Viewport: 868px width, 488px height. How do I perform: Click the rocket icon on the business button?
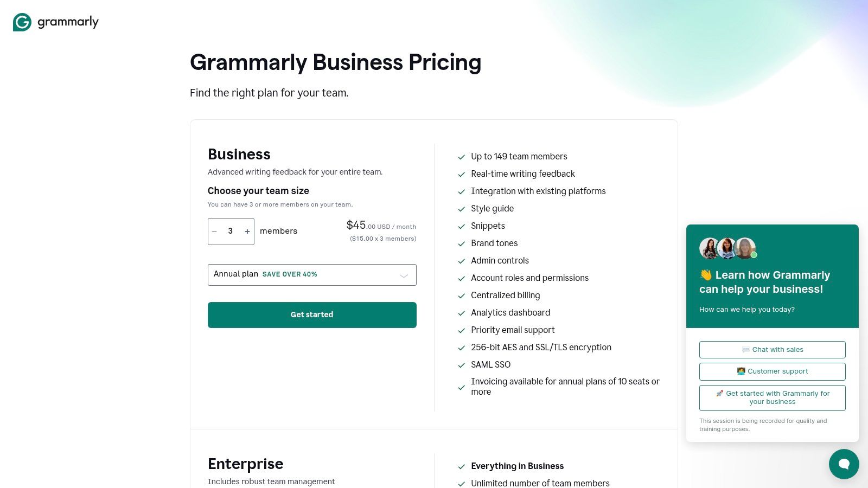(x=720, y=393)
